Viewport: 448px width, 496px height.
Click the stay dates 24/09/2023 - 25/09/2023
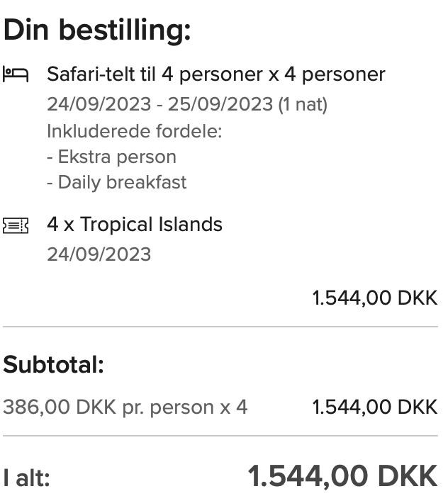coord(159,104)
